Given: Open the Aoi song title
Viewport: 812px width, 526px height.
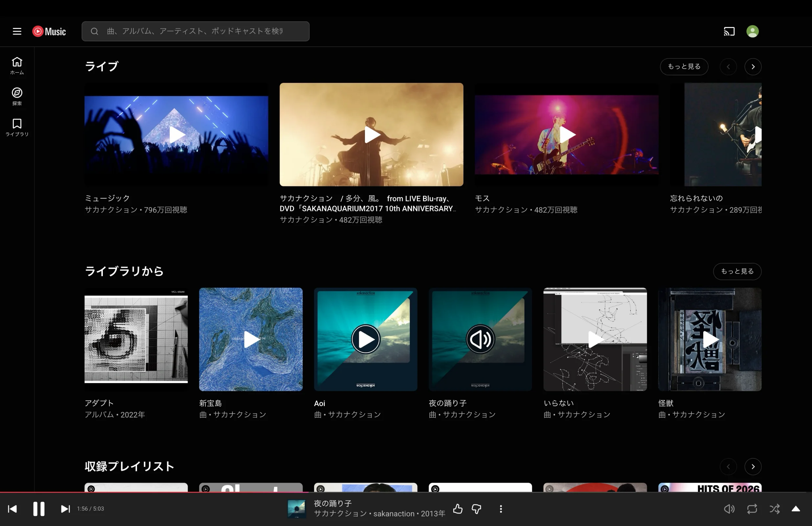Looking at the screenshot, I should (319, 403).
